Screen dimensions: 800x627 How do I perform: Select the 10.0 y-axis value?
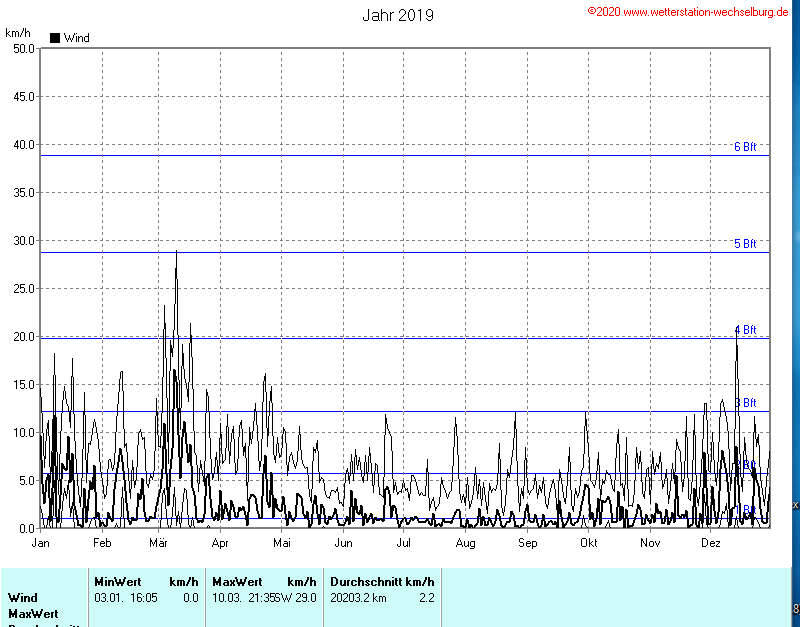click(23, 433)
